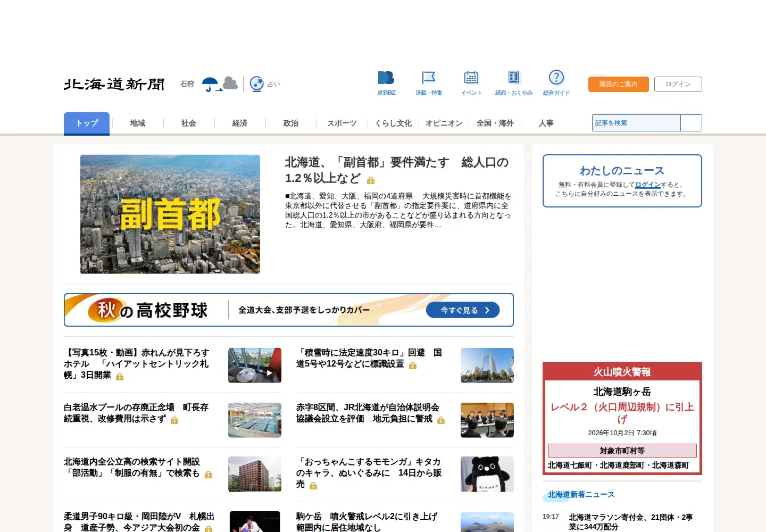The image size is (766, 532).
Task: Open the skyscraper building thumbnail
Action: (487, 365)
